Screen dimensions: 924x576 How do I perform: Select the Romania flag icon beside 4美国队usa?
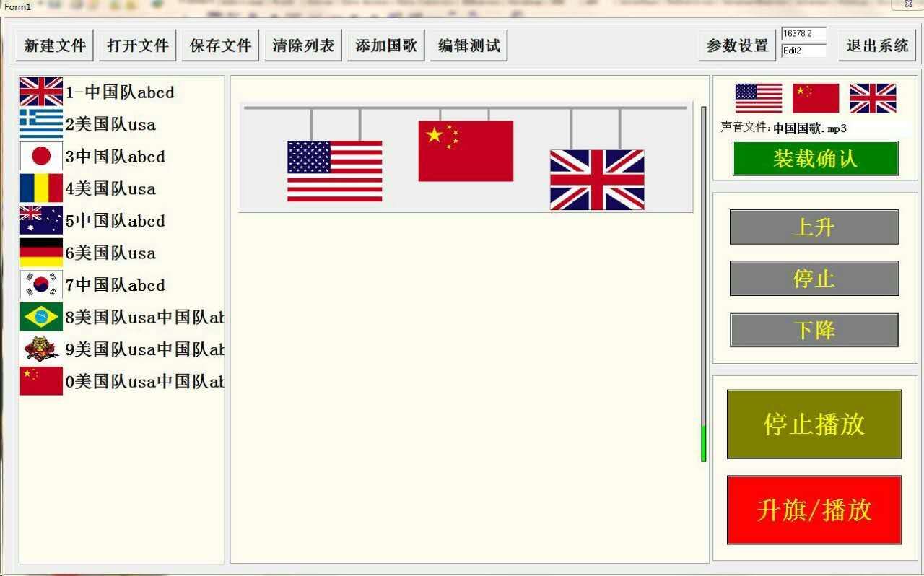coord(41,188)
